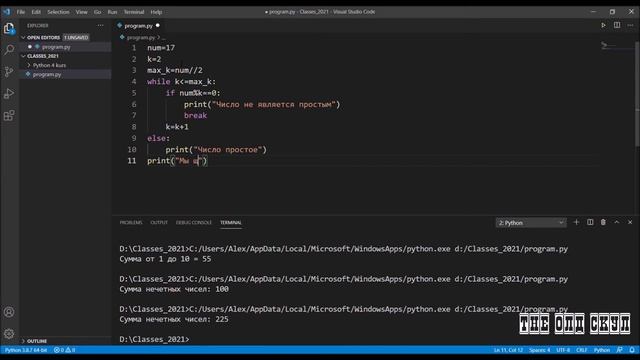Image resolution: width=640 pixels, height=360 pixels.
Task: Close the terminal panel
Action: [x=630, y=222]
